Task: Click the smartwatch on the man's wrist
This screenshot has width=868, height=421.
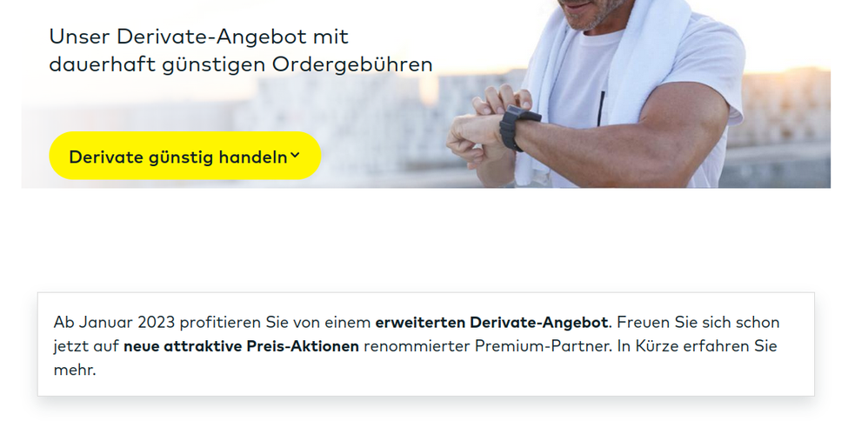Action: [x=518, y=127]
